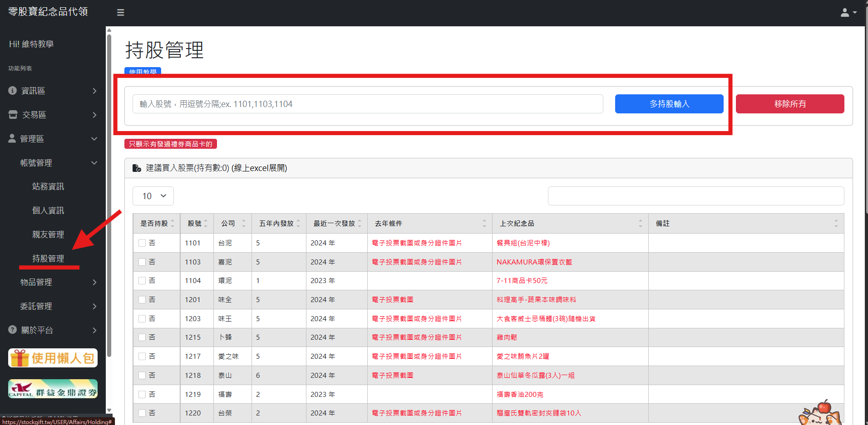868x425 pixels.
Task: Click 只顯示有發過禮券商品卡的 filter button
Action: click(171, 144)
